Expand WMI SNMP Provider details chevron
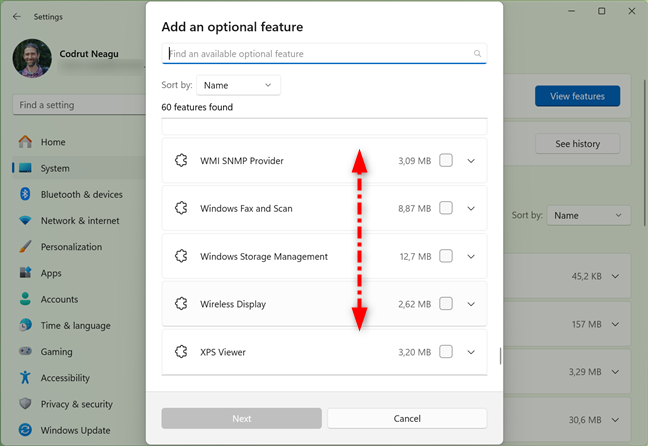The height and width of the screenshot is (446, 648). pyautogui.click(x=471, y=161)
